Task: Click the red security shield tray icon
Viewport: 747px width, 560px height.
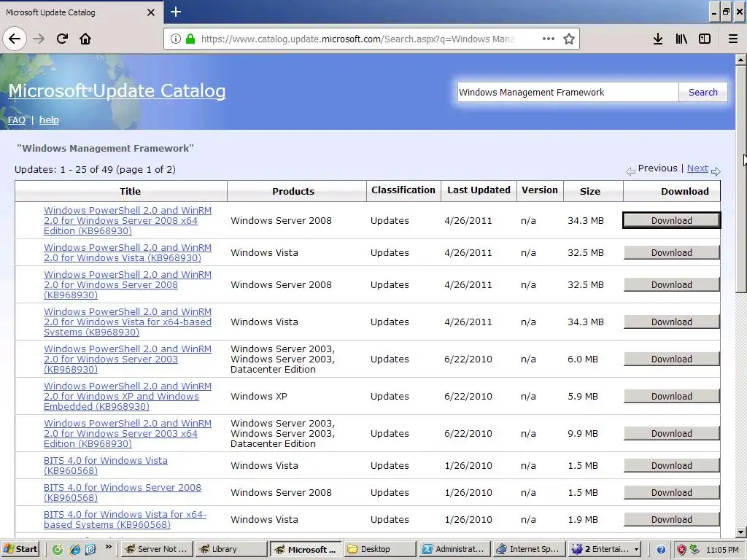Action: [x=681, y=550]
